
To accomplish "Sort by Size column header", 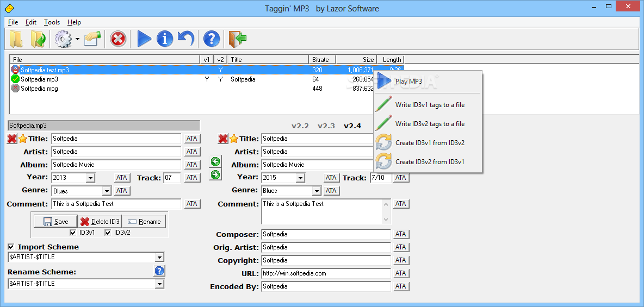I will [356, 60].
